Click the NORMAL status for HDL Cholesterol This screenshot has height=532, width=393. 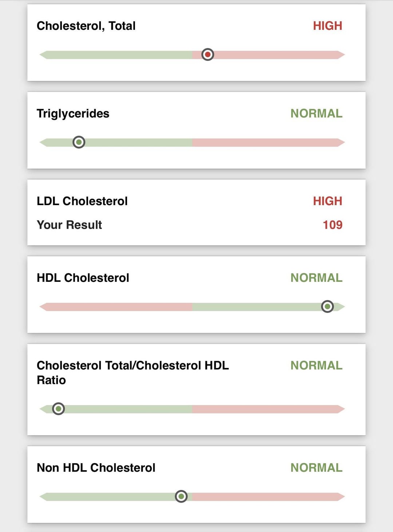[x=316, y=278]
